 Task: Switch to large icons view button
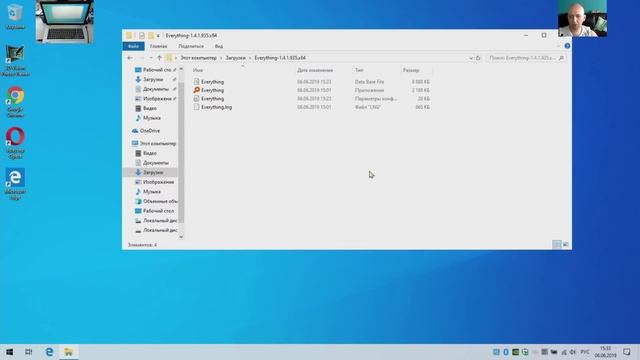[x=566, y=244]
